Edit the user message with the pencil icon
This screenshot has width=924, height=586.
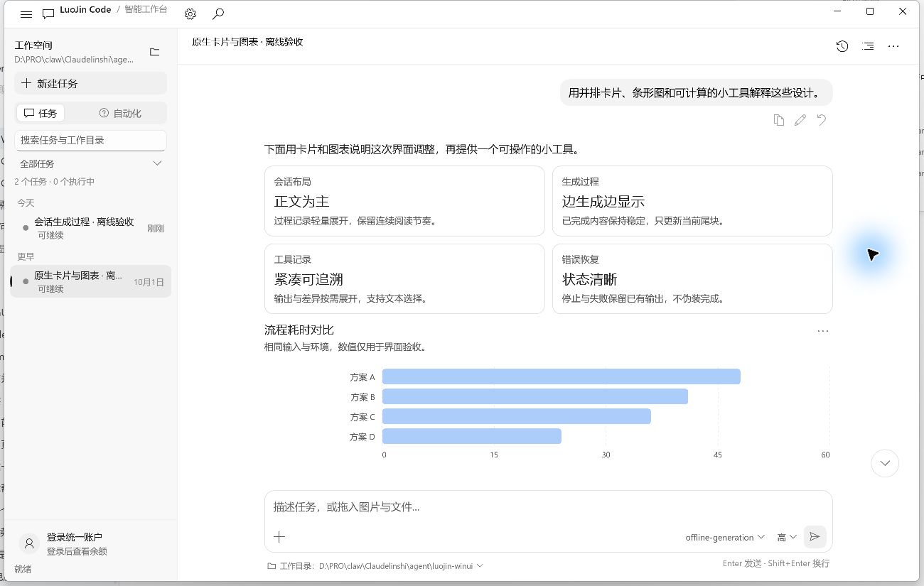800,120
